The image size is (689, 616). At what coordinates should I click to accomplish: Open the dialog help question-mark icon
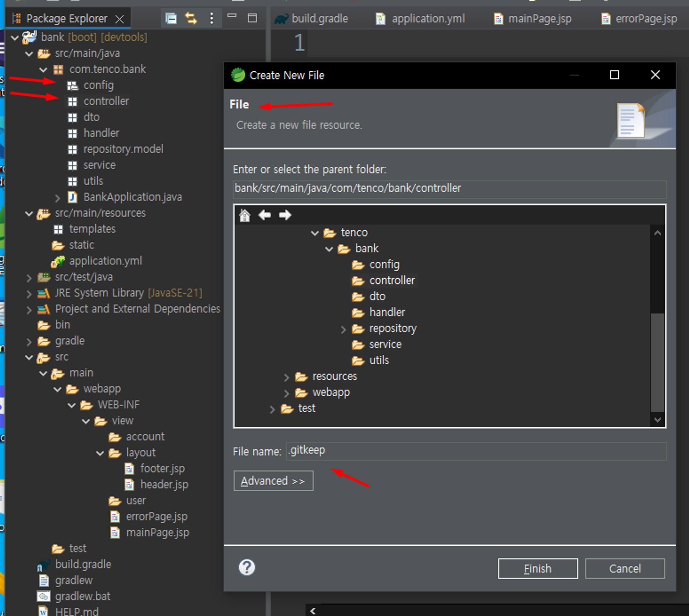coord(247,567)
